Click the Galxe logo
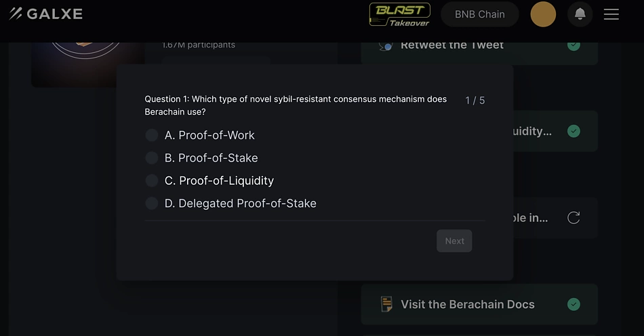The height and width of the screenshot is (336, 644). tap(46, 14)
